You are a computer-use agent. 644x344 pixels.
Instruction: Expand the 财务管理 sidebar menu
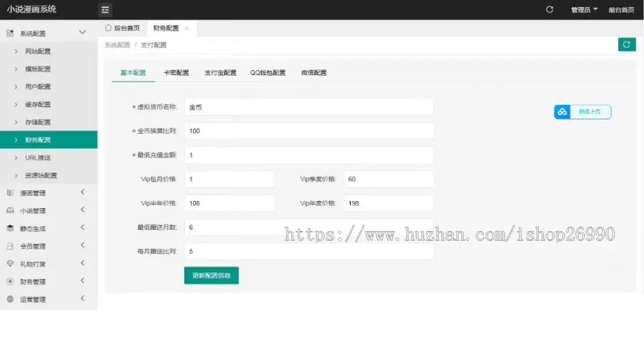pyautogui.click(x=82, y=281)
